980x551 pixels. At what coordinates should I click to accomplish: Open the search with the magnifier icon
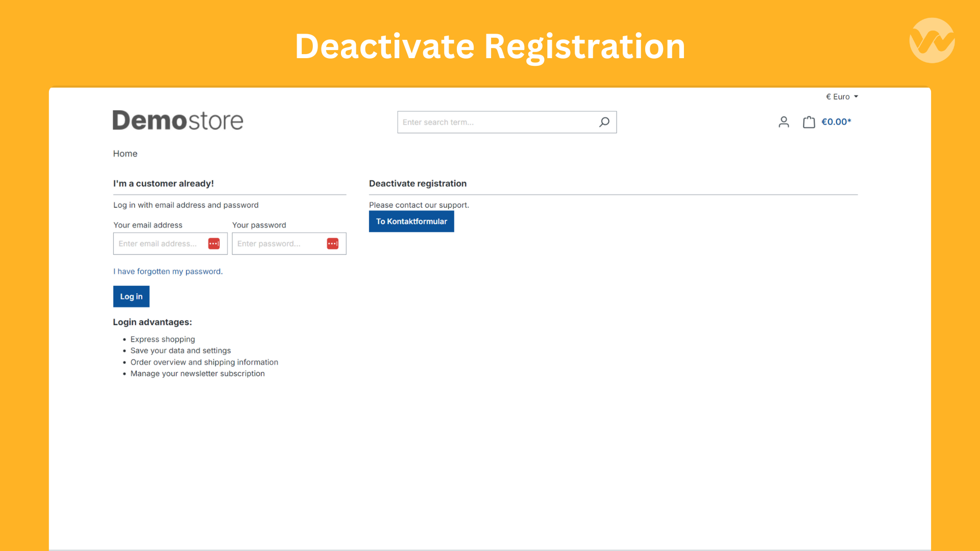[x=604, y=122]
